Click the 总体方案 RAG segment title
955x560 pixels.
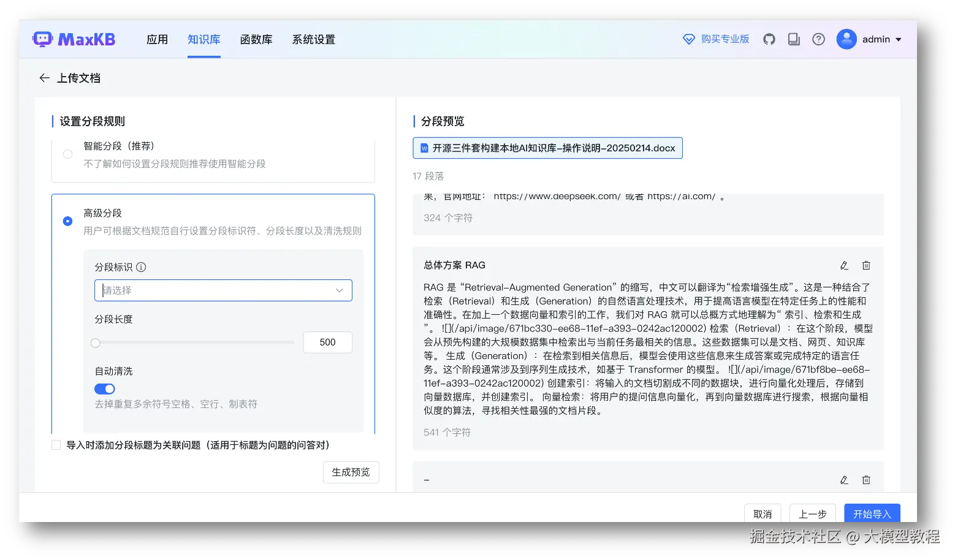[454, 265]
